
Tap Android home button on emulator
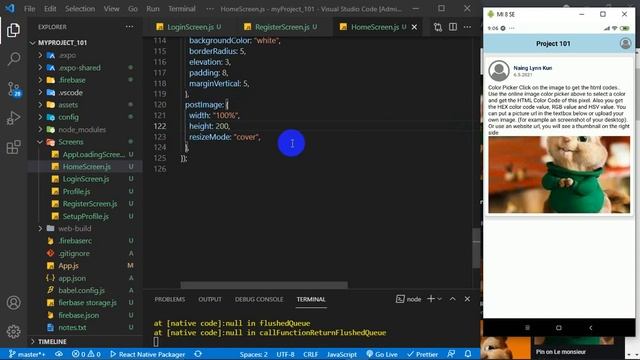coord(559,327)
